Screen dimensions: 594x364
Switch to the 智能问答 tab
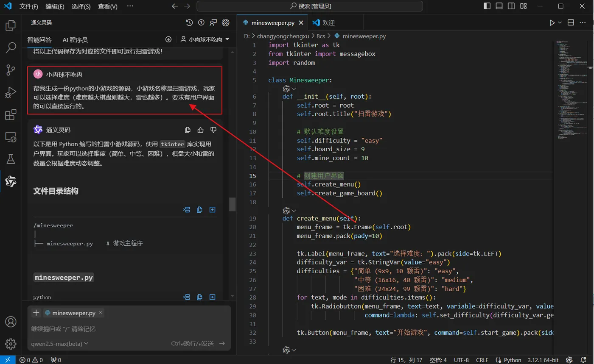point(39,39)
